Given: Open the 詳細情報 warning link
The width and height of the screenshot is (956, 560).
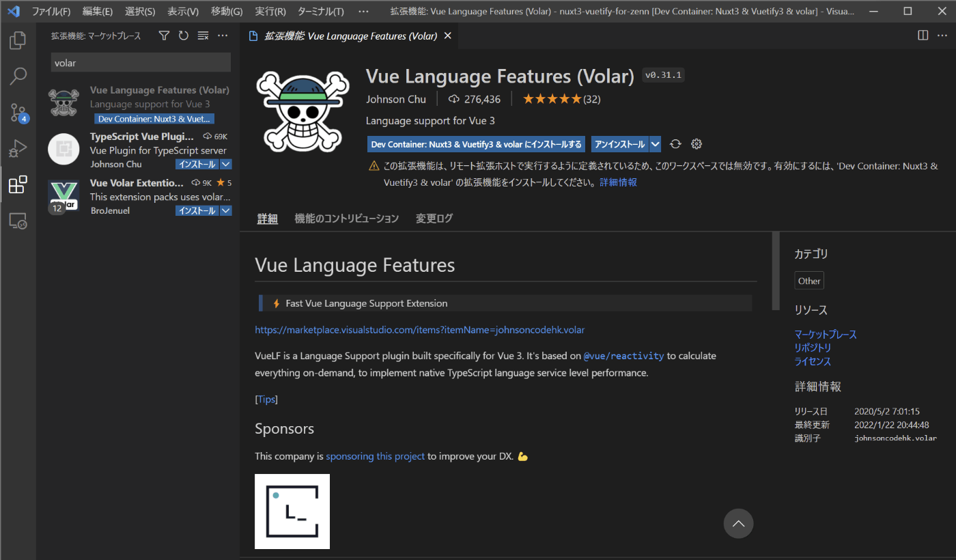Looking at the screenshot, I should (619, 182).
